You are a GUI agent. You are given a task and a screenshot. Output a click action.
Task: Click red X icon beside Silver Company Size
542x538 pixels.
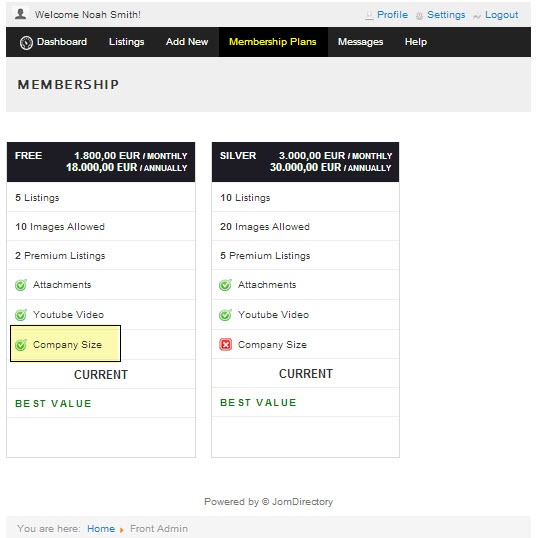[x=225, y=344]
